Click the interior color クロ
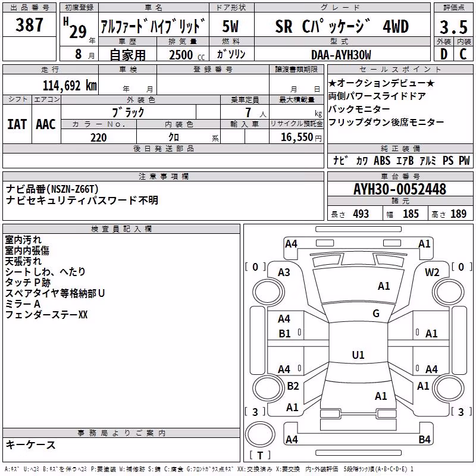Viewport: 476px width, 476px height. point(174,137)
